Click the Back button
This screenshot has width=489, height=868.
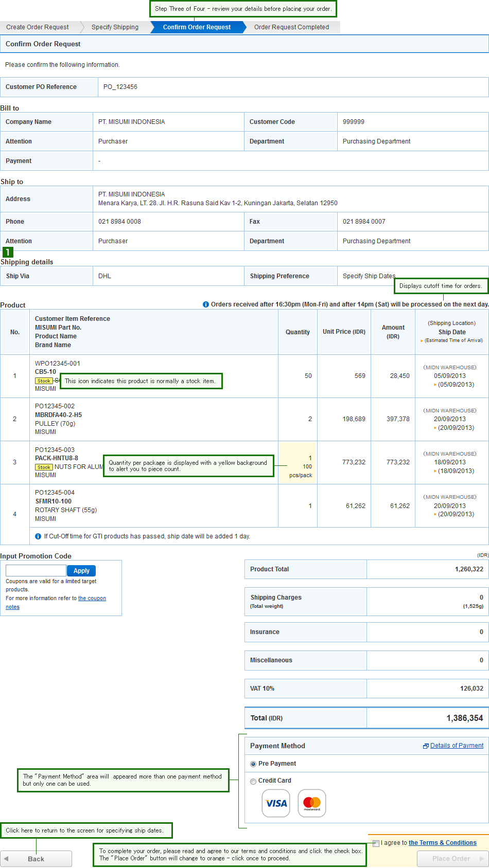click(x=36, y=859)
